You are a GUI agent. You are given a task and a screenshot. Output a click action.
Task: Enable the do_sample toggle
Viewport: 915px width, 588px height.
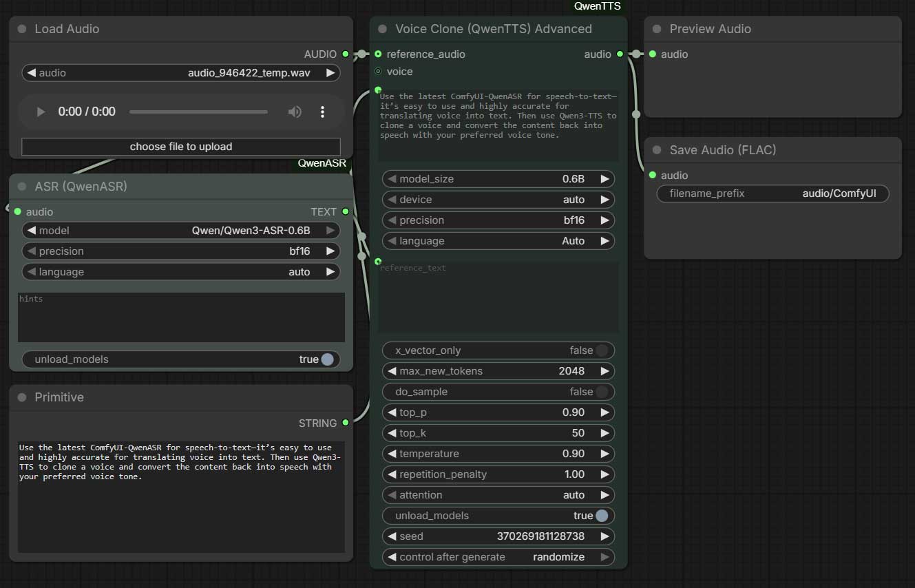[602, 392]
